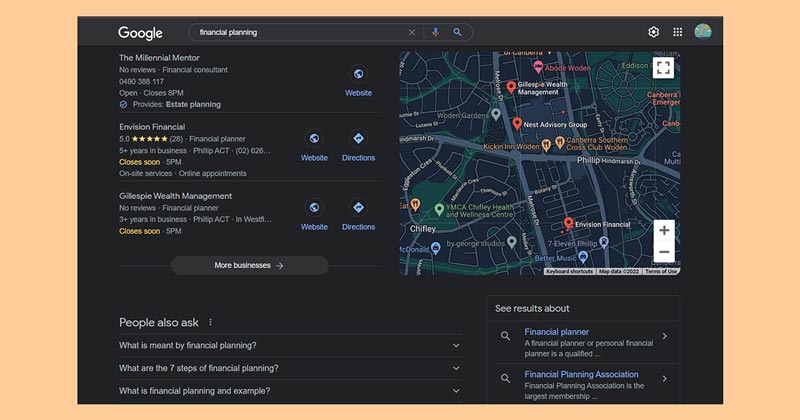This screenshot has width=800, height=420.
Task: Click Website label under The Millennial Mentor
Action: [358, 93]
